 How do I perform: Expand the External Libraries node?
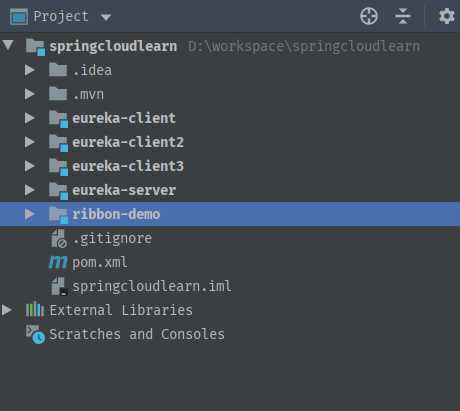pyautogui.click(x=7, y=310)
